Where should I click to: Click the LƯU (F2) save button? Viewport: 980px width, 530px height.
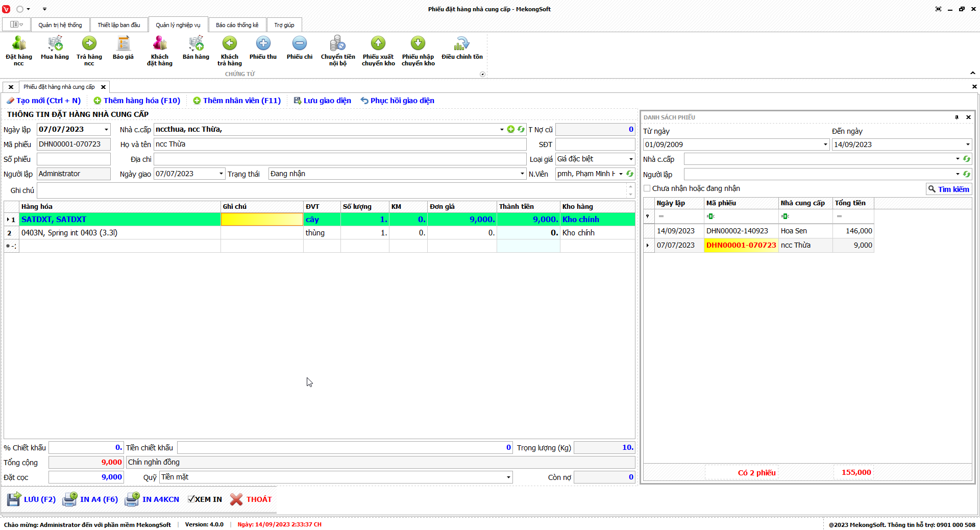click(x=32, y=499)
